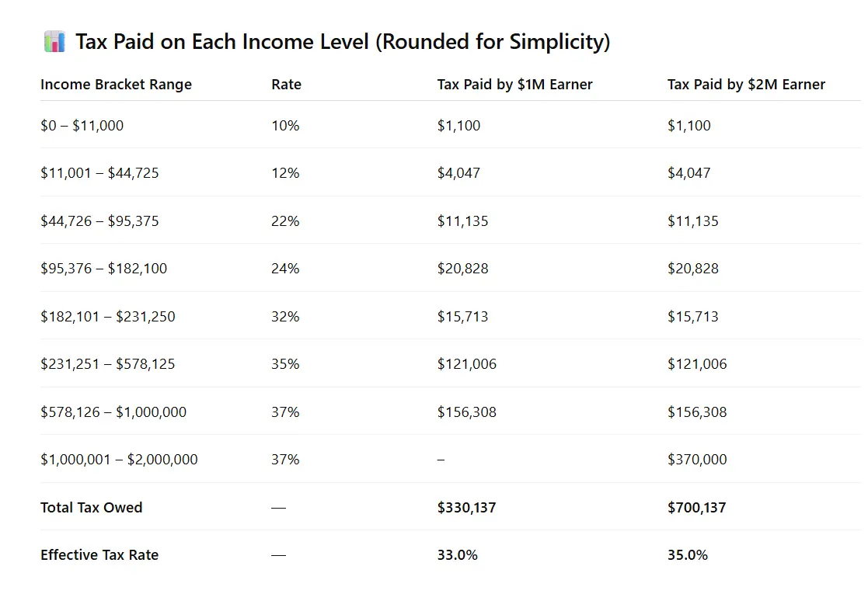Image resolution: width=868 pixels, height=594 pixels.
Task: Click $370,000 in the $2M Earner column
Action: point(697,460)
